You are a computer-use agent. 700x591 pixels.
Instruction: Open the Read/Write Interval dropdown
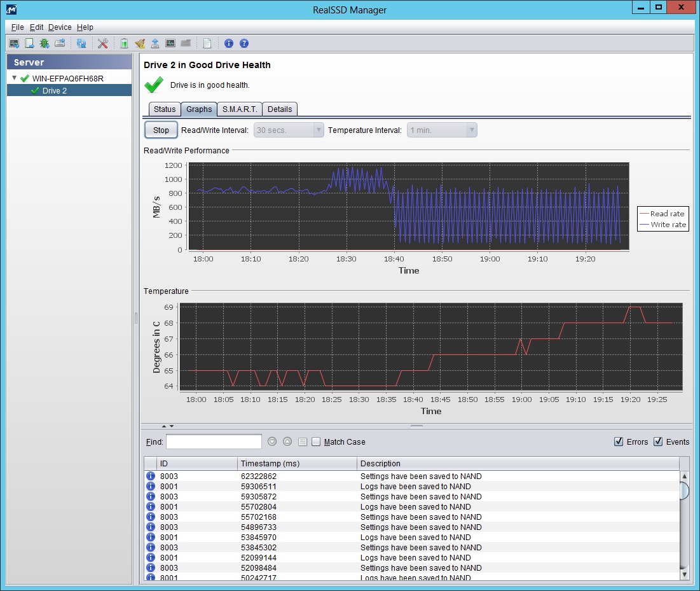point(289,130)
